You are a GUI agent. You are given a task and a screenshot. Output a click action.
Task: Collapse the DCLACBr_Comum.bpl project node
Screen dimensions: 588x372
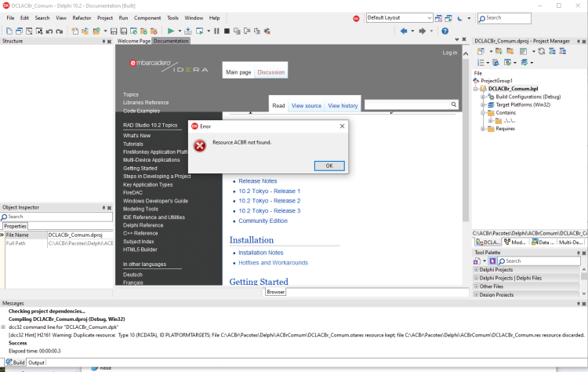point(476,89)
